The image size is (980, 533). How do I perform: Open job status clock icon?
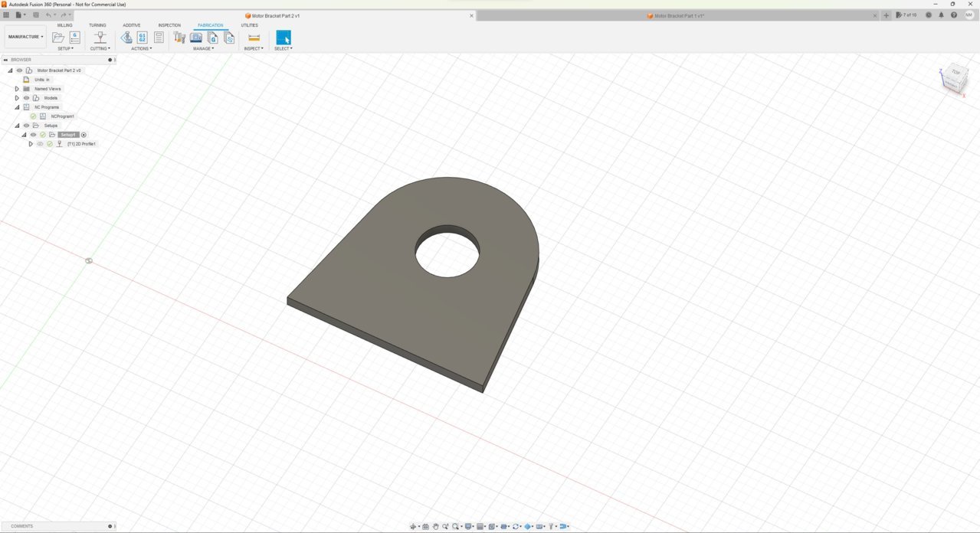coord(929,15)
